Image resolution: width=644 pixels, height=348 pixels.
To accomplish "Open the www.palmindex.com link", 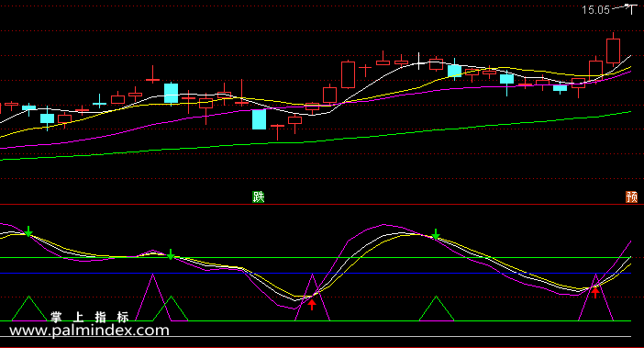I will (x=89, y=331).
